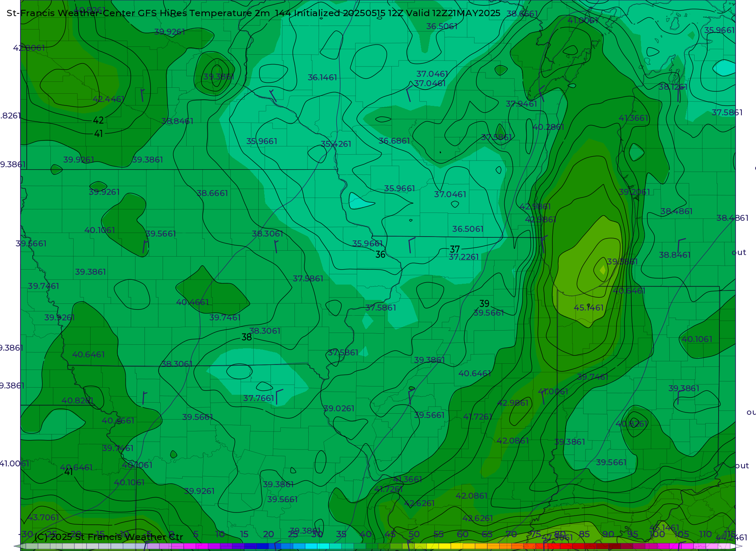Click the 43.7061 temperature reading
Screen dimensions: 756x551
click(43, 518)
